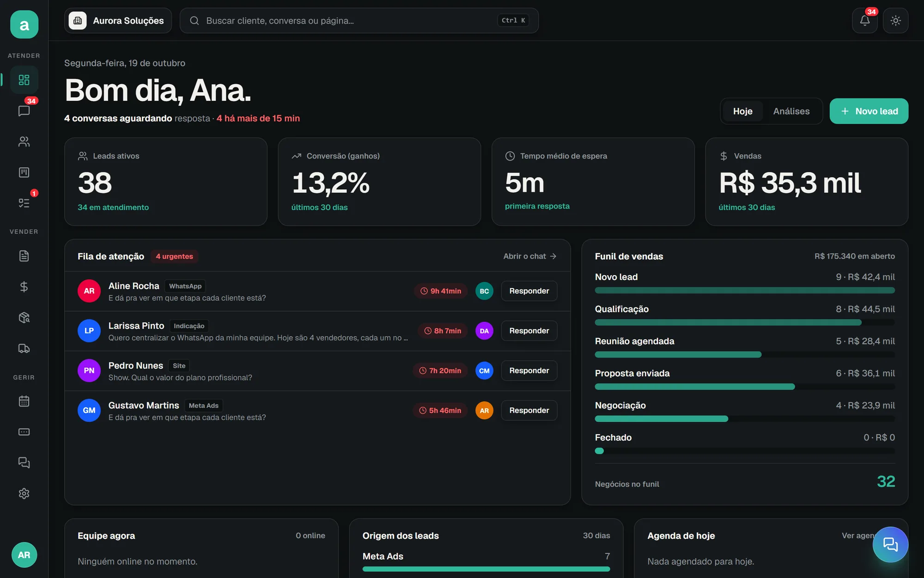Open the calendar icon under Gerir
Screen dimensions: 924x578
coord(24,401)
